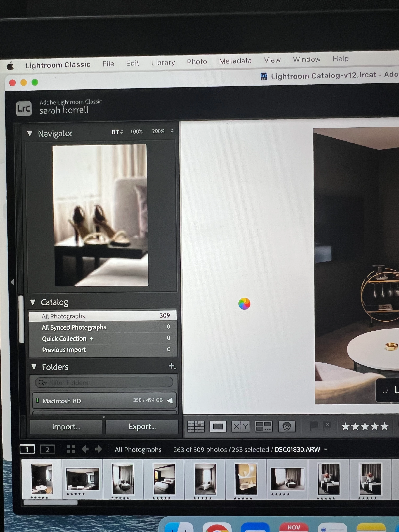
Task: Go forward with the right arrow in filmstrip bar
Action: 98,449
